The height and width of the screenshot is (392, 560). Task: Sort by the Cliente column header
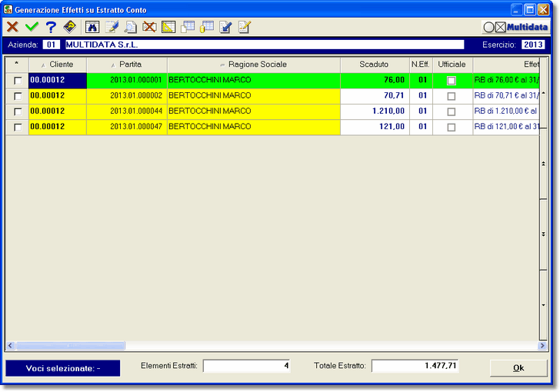[58, 65]
